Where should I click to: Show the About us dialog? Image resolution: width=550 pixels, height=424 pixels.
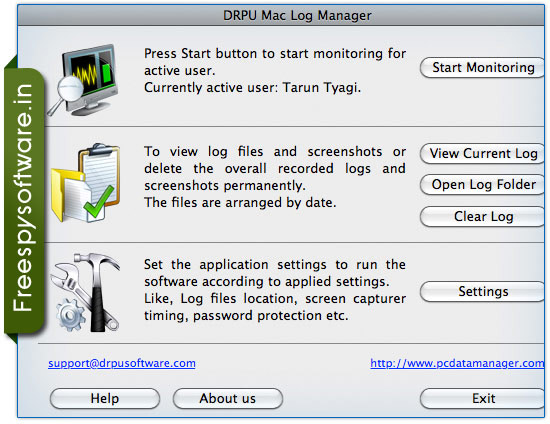click(x=228, y=398)
